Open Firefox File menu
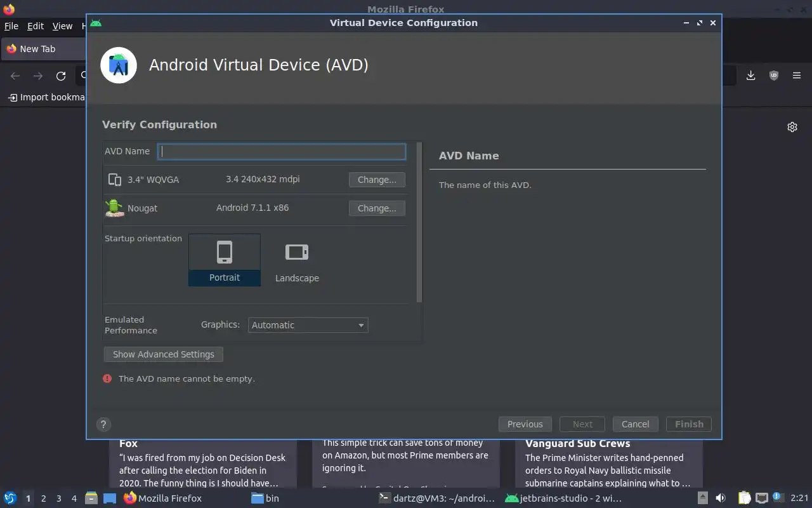Image resolution: width=812 pixels, height=508 pixels. point(11,26)
